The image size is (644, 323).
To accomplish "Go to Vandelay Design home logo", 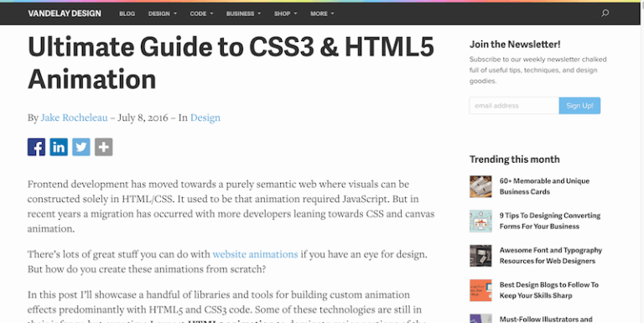I will 65,13.
